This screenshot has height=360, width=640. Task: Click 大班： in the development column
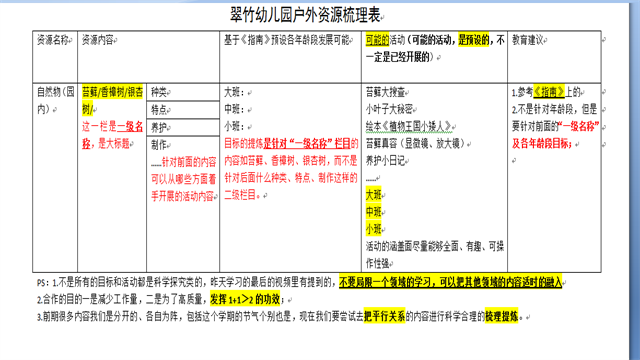click(x=234, y=92)
